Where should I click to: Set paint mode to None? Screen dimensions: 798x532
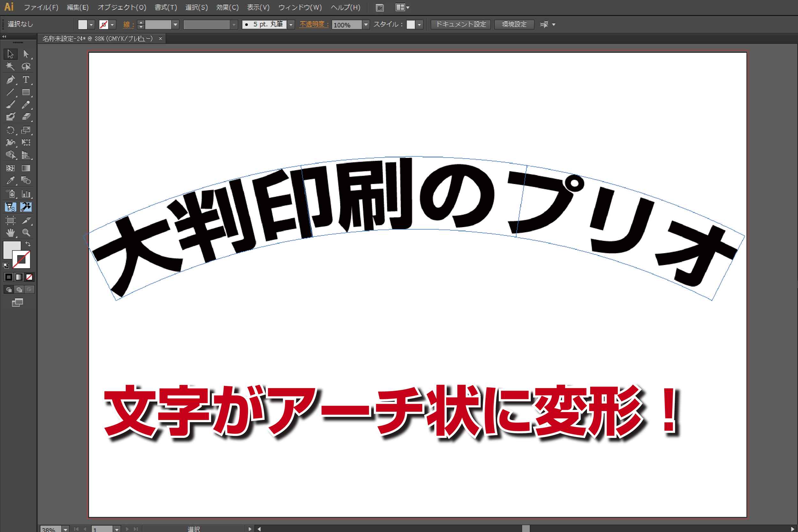click(x=29, y=277)
